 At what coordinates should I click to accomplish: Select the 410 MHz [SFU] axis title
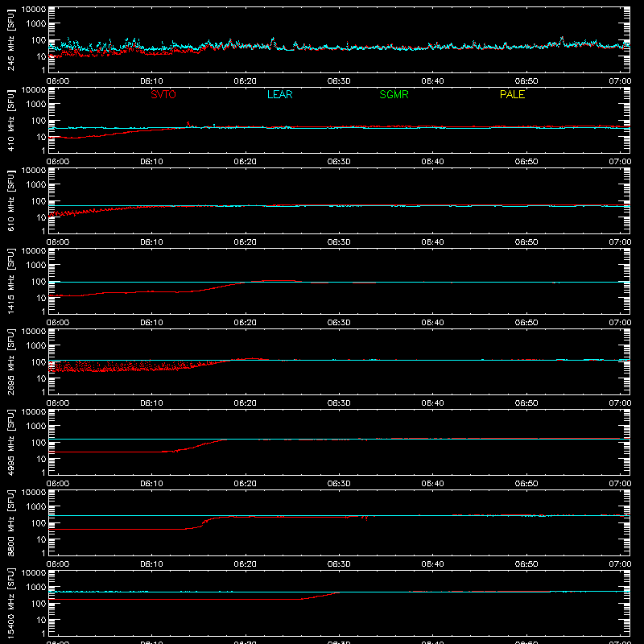[x=10, y=121]
